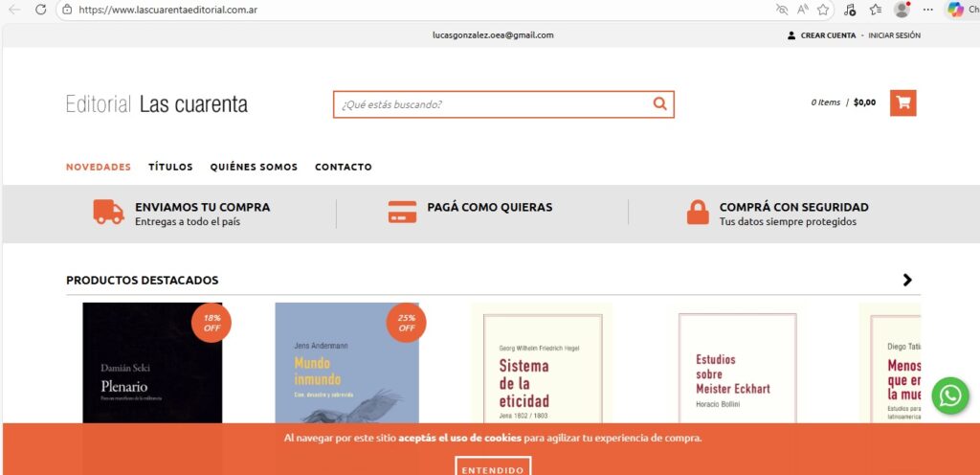Click the orange shopping cart icon
Screen dimensions: 980x475
coord(903,103)
